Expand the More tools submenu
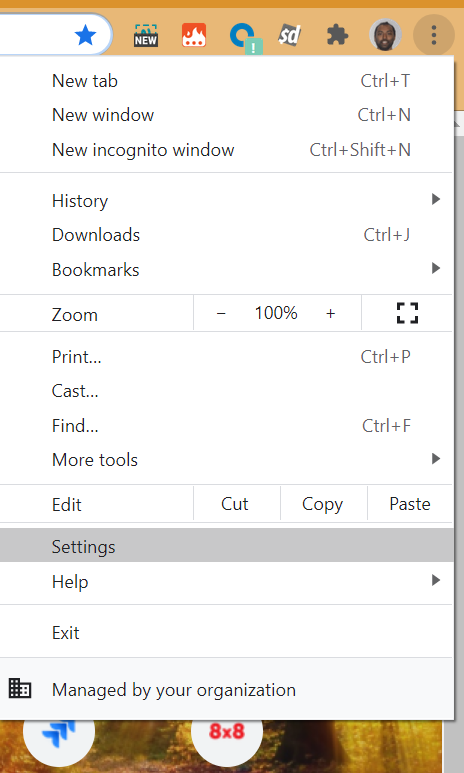Screen dimensions: 464x773 226,459
